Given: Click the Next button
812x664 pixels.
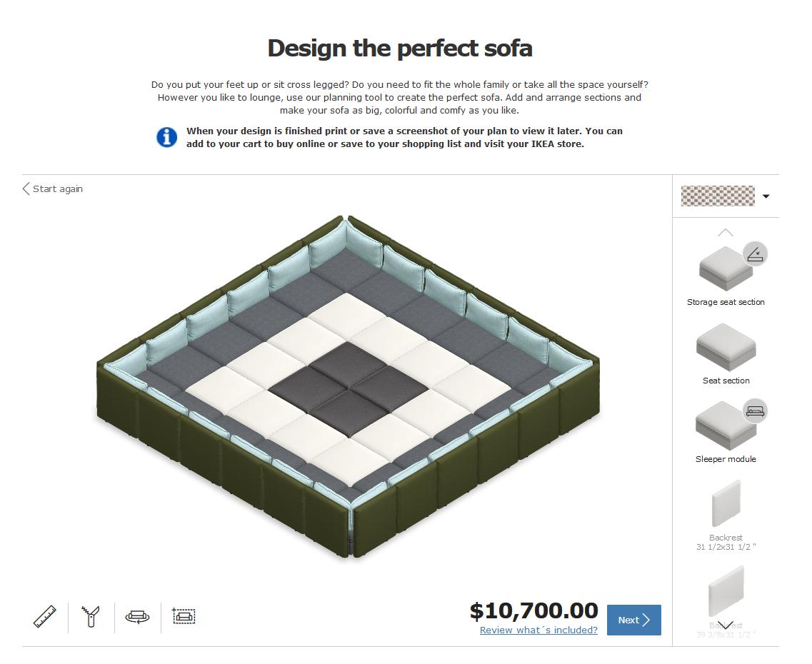Looking at the screenshot, I should pos(633,620).
